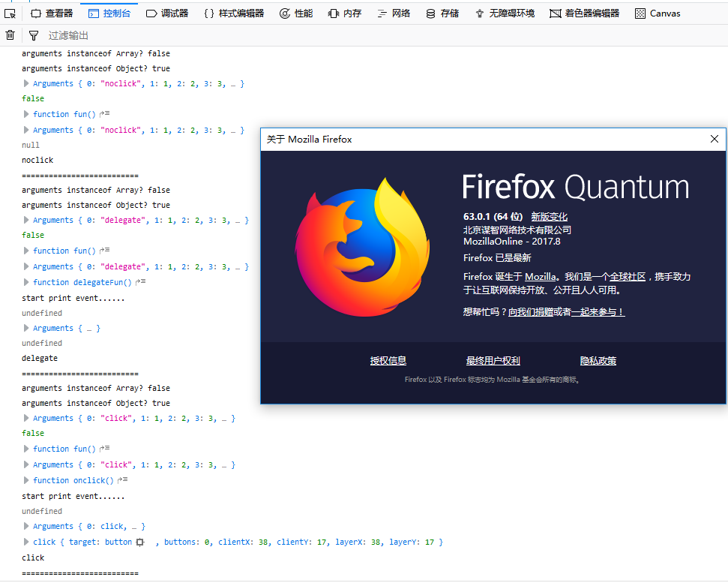Open the 内存 (Memory) tab
This screenshot has height=583, width=728.
point(345,14)
